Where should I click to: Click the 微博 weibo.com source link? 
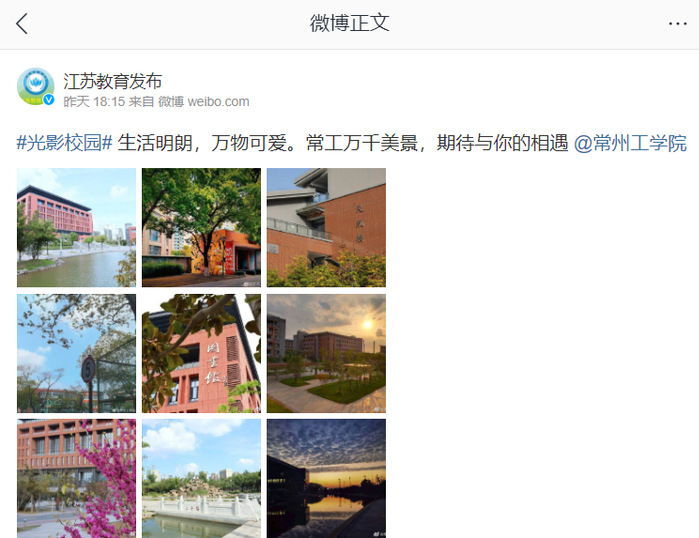(x=204, y=102)
